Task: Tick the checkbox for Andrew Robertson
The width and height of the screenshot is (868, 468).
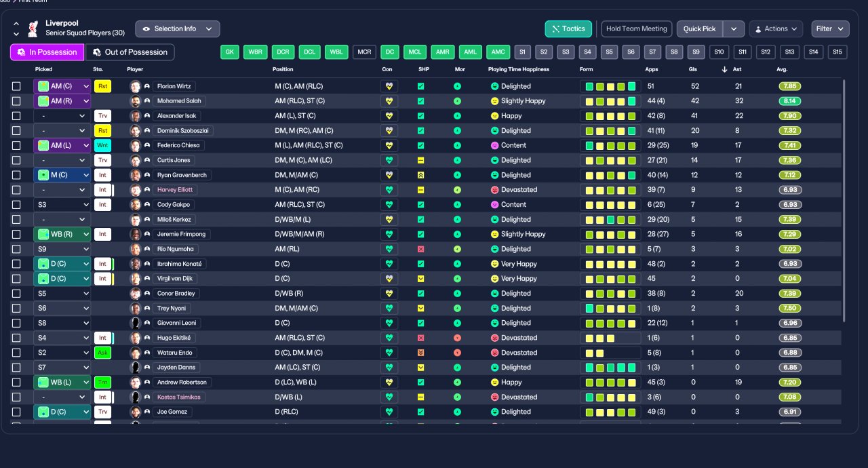Action: 16,383
